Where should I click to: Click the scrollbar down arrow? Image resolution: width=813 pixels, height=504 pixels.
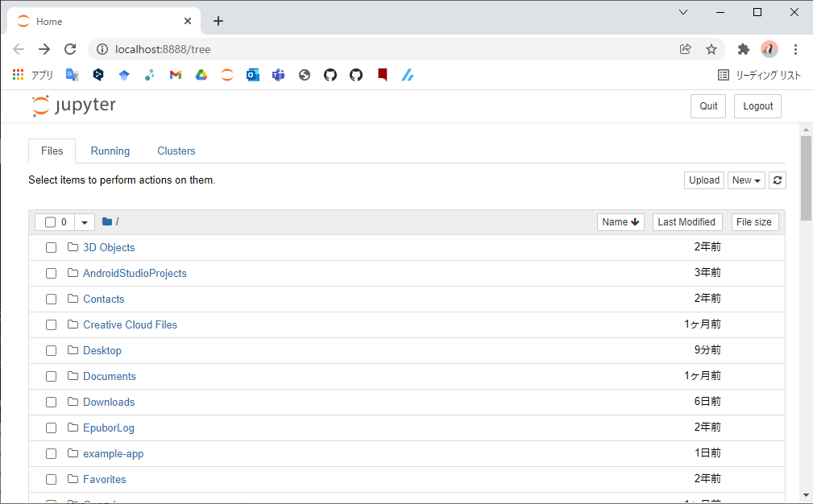(x=806, y=496)
